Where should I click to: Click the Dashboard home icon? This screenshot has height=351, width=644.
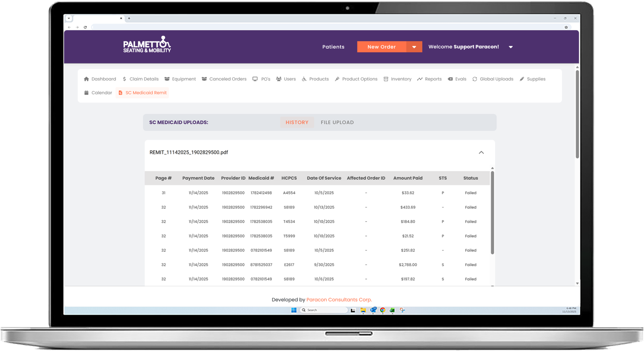click(86, 79)
